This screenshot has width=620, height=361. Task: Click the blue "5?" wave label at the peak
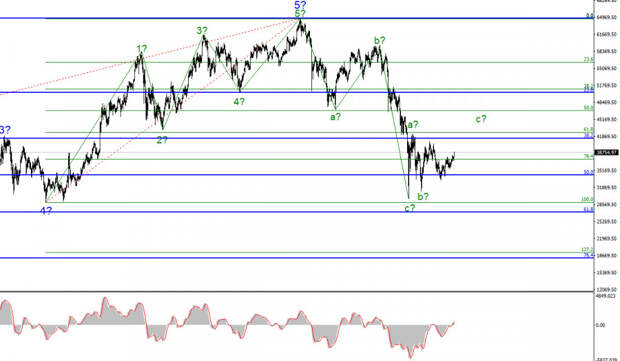(x=300, y=5)
